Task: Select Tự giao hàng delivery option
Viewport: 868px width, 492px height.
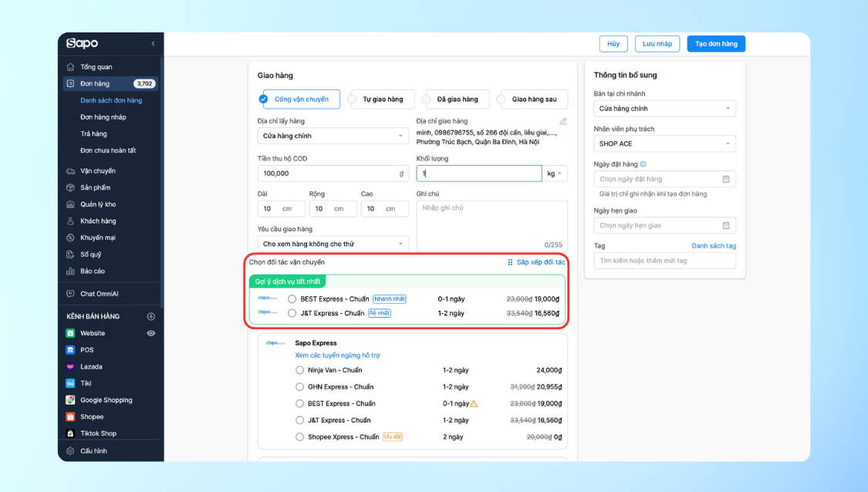Action: pyautogui.click(x=382, y=99)
